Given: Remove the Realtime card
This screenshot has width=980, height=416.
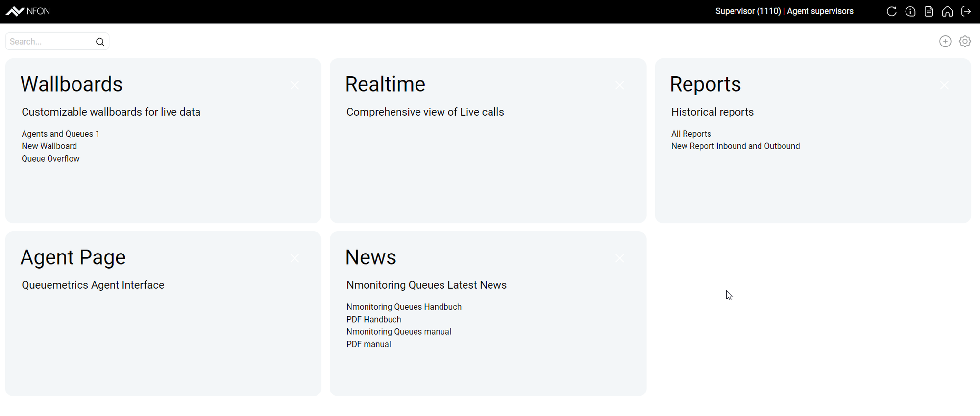Looking at the screenshot, I should [619, 85].
